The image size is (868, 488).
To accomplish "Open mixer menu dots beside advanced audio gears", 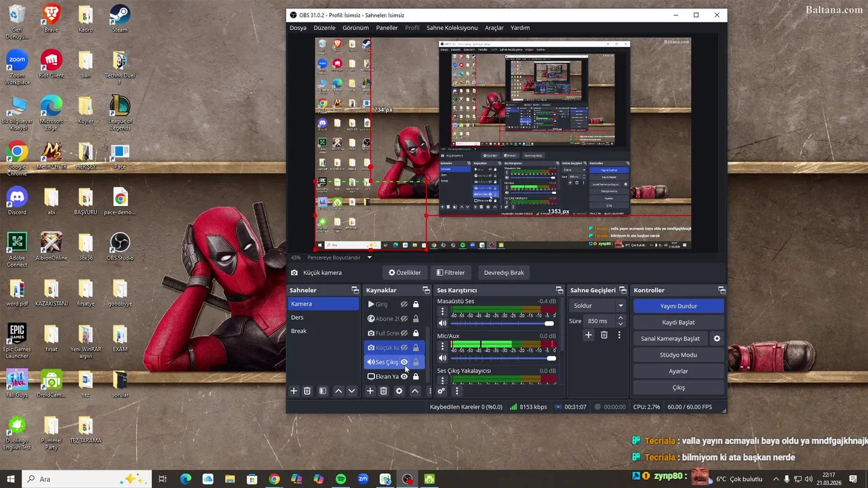I will (x=457, y=391).
